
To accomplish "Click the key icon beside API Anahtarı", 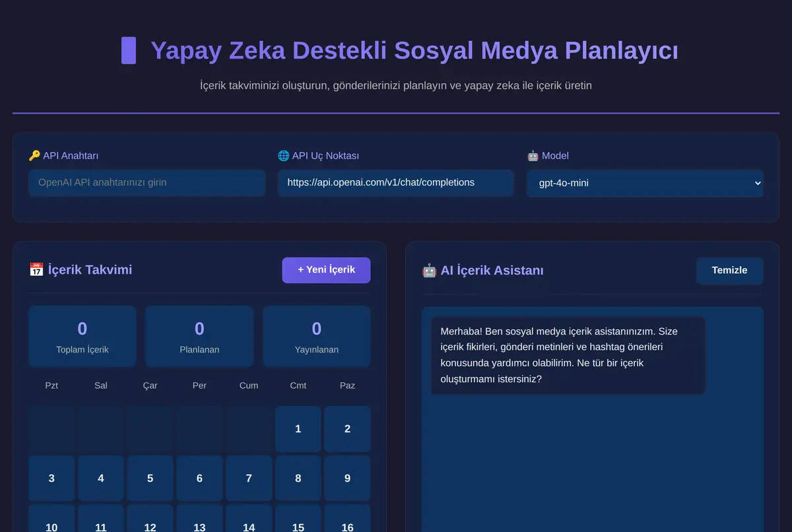I will pos(34,156).
